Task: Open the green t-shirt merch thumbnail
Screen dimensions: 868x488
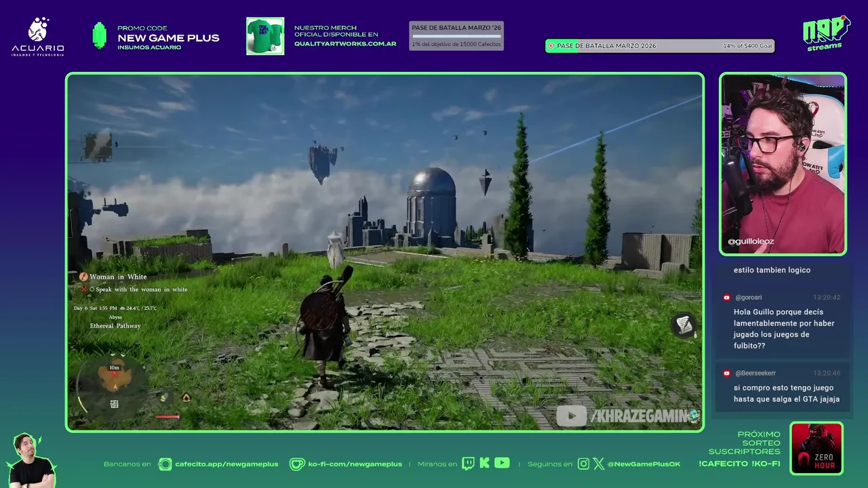Action: click(x=265, y=36)
